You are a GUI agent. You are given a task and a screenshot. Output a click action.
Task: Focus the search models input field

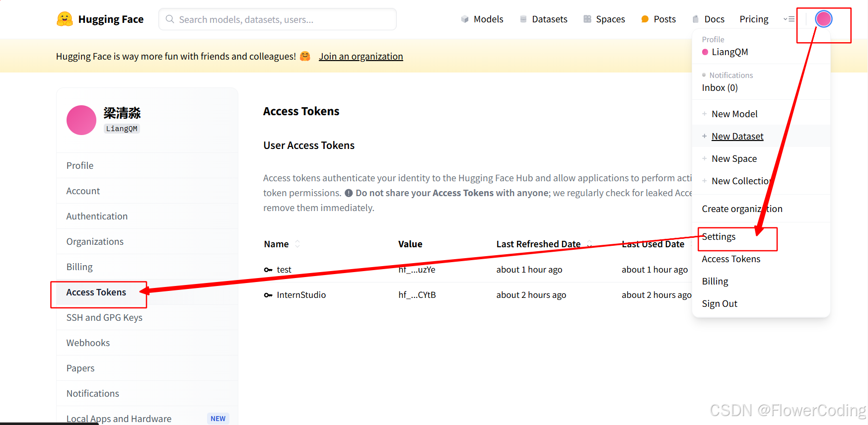pos(277,19)
